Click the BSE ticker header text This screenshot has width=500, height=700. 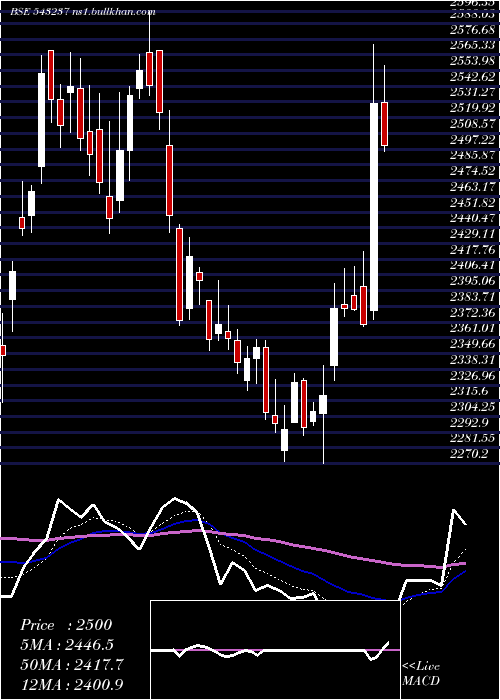point(40,12)
